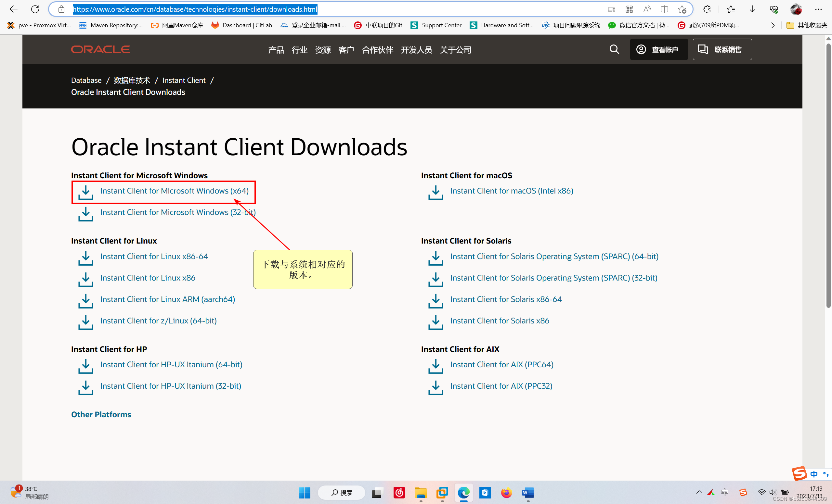This screenshot has height=504, width=832.
Task: Click the 联系销售 button
Action: (722, 50)
